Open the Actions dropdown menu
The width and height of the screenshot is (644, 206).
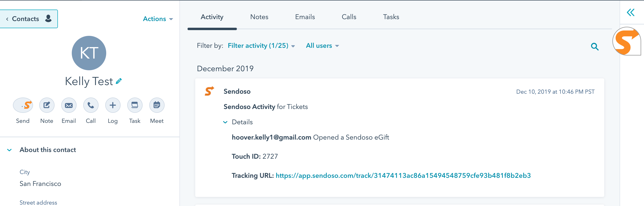[x=158, y=19]
